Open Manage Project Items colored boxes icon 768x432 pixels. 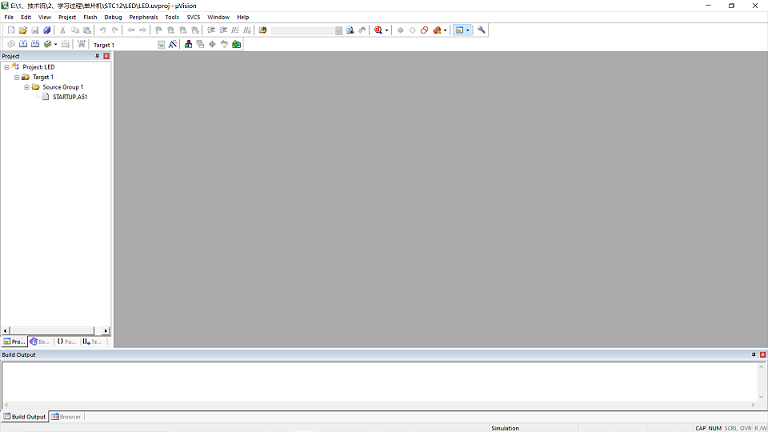pos(189,44)
